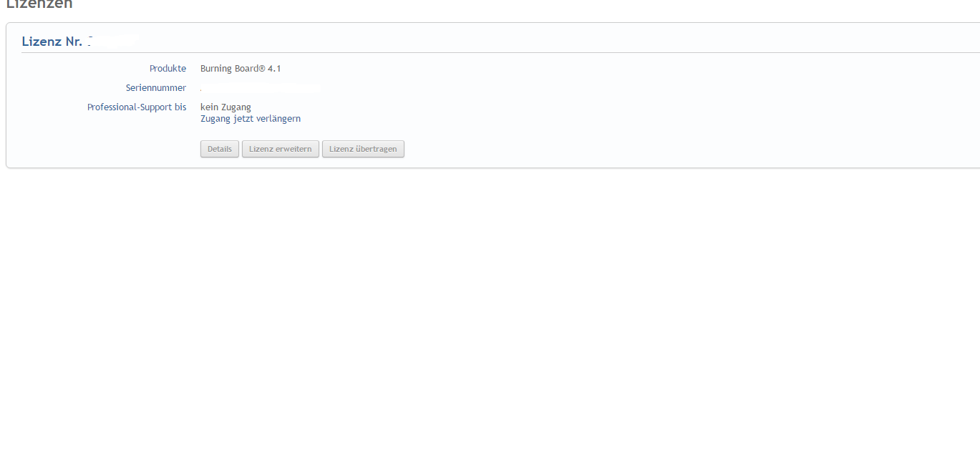Click the 'Seriennummer' field label
This screenshot has width=980, height=464.
156,88
